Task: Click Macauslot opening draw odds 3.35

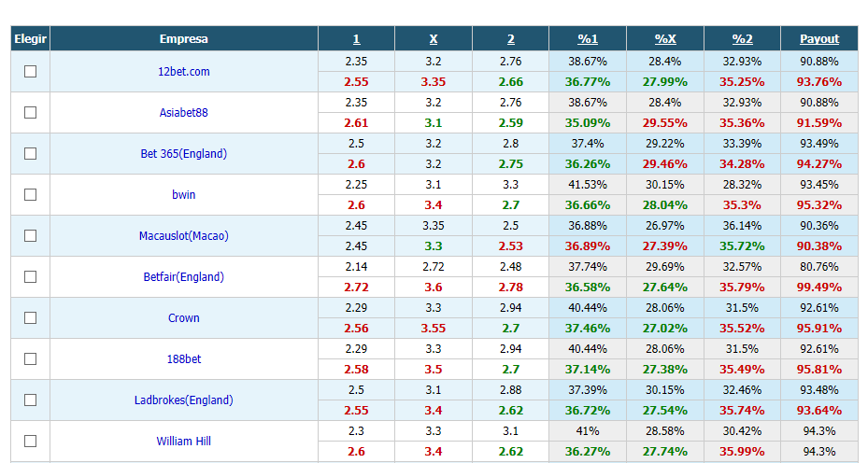Action: point(434,225)
